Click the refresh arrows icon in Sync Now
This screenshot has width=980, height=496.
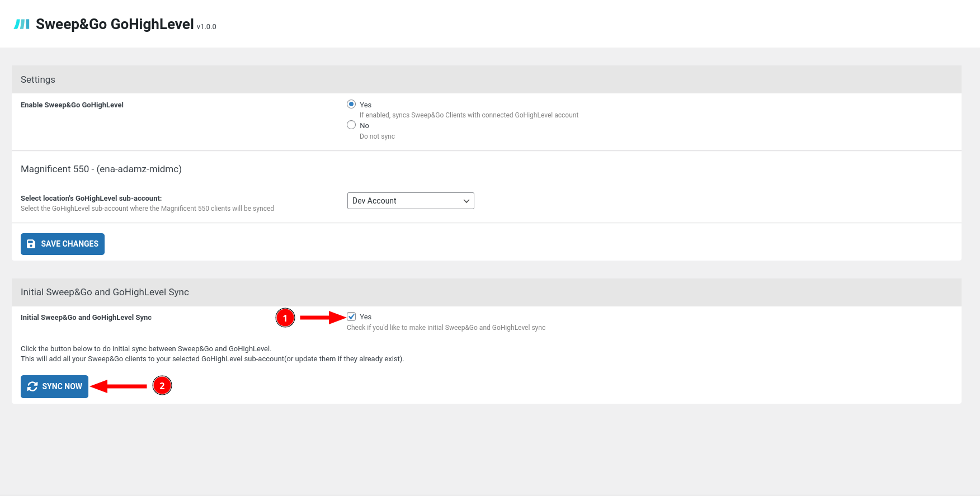[32, 386]
